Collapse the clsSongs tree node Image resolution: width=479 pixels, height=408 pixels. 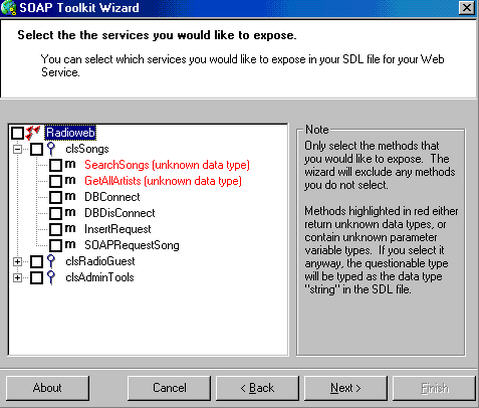17,149
